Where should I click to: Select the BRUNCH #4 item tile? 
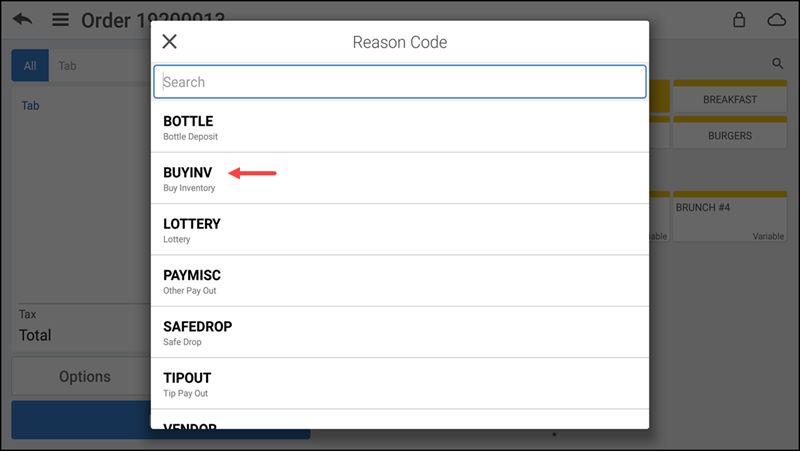pos(730,216)
